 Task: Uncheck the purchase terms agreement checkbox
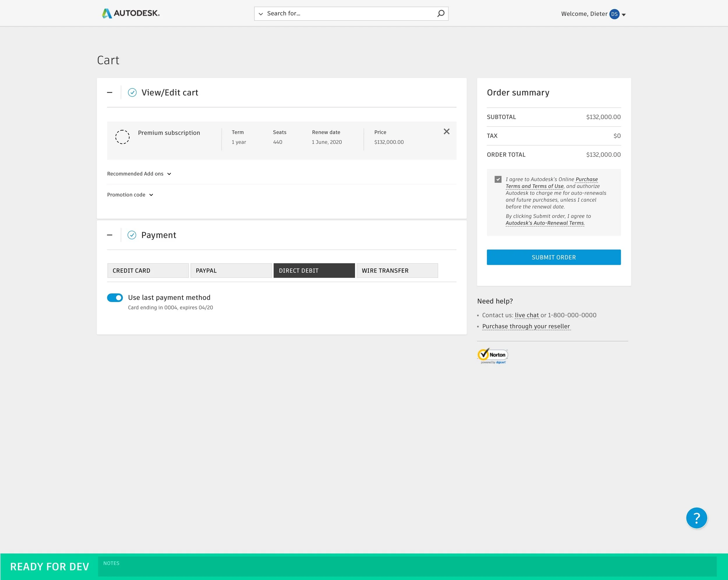pos(498,180)
